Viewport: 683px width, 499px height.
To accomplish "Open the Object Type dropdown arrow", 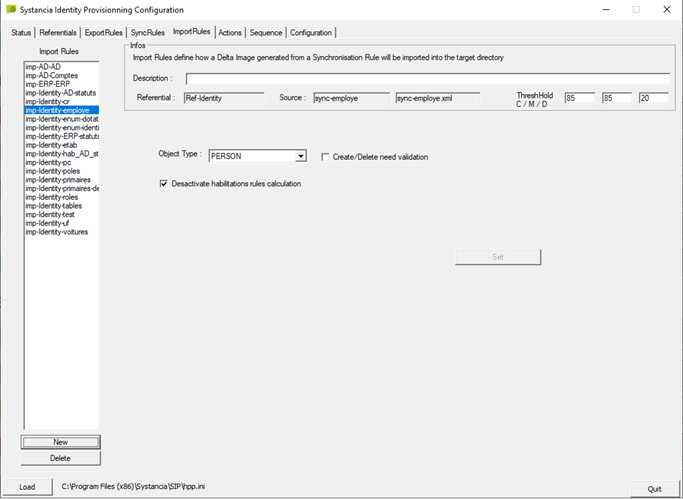I will click(x=301, y=156).
